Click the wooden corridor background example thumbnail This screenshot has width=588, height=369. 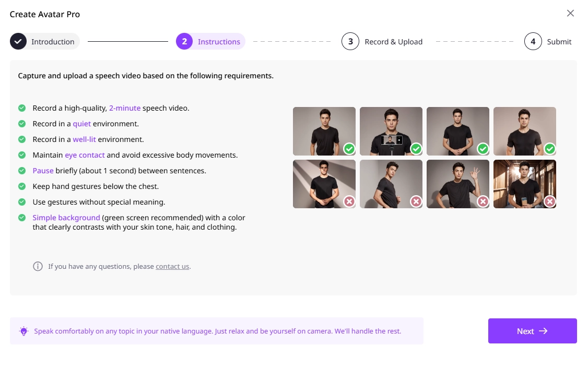pos(524,184)
